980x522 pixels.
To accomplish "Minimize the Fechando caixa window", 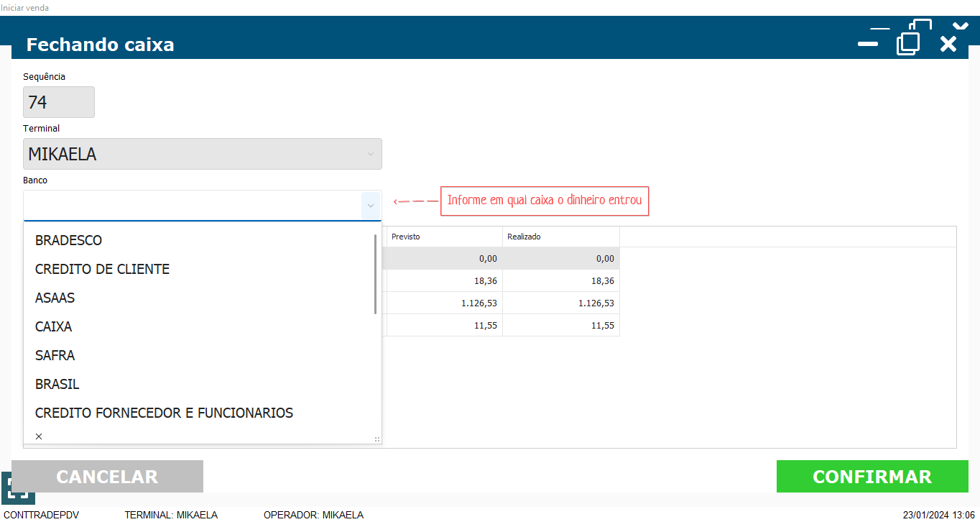I will [868, 44].
